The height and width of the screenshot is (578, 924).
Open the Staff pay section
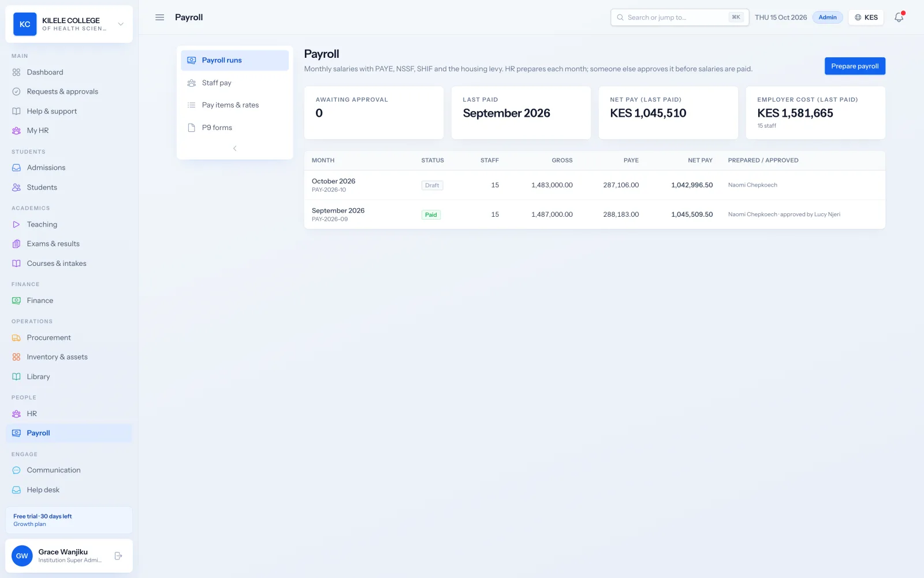pyautogui.click(x=234, y=83)
